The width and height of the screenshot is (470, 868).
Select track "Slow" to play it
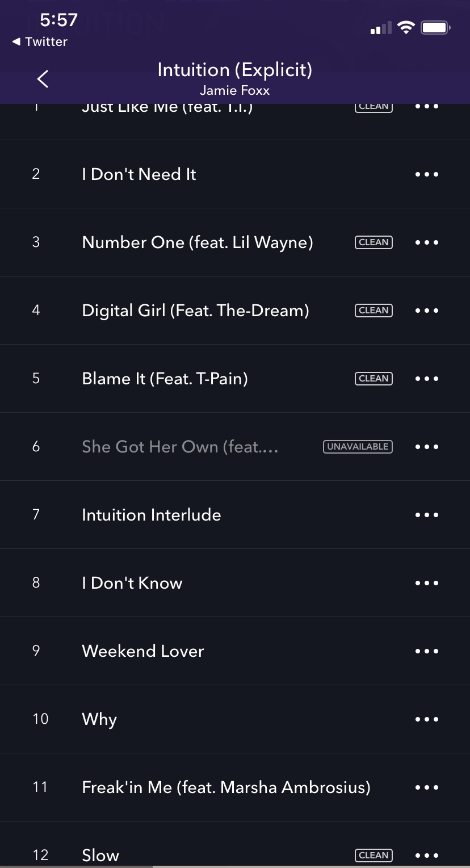pos(170,854)
